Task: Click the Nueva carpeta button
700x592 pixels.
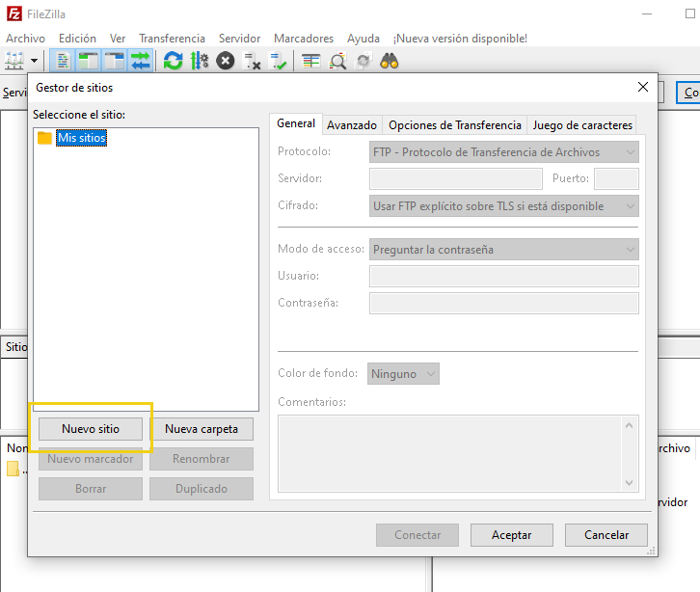Action: pyautogui.click(x=202, y=429)
